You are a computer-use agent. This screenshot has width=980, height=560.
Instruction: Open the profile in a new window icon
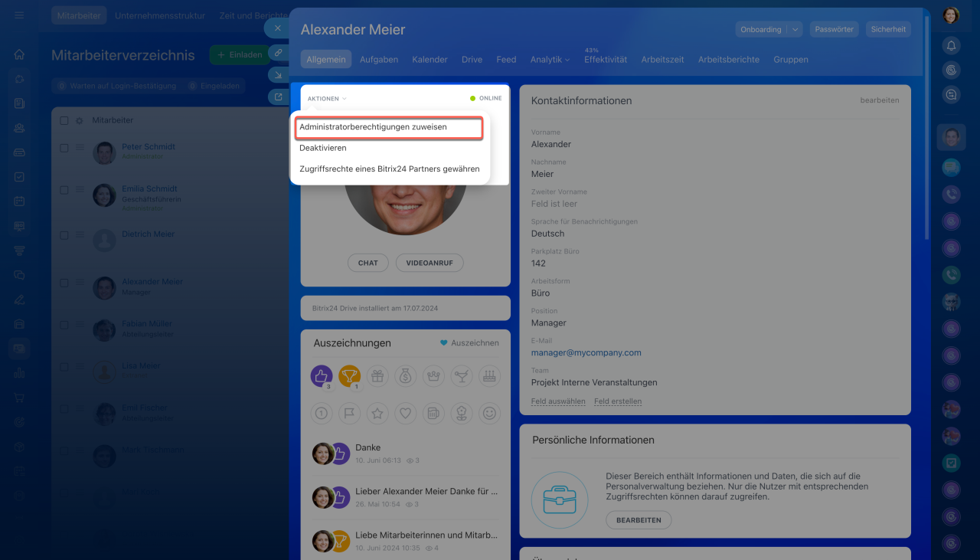pos(277,97)
